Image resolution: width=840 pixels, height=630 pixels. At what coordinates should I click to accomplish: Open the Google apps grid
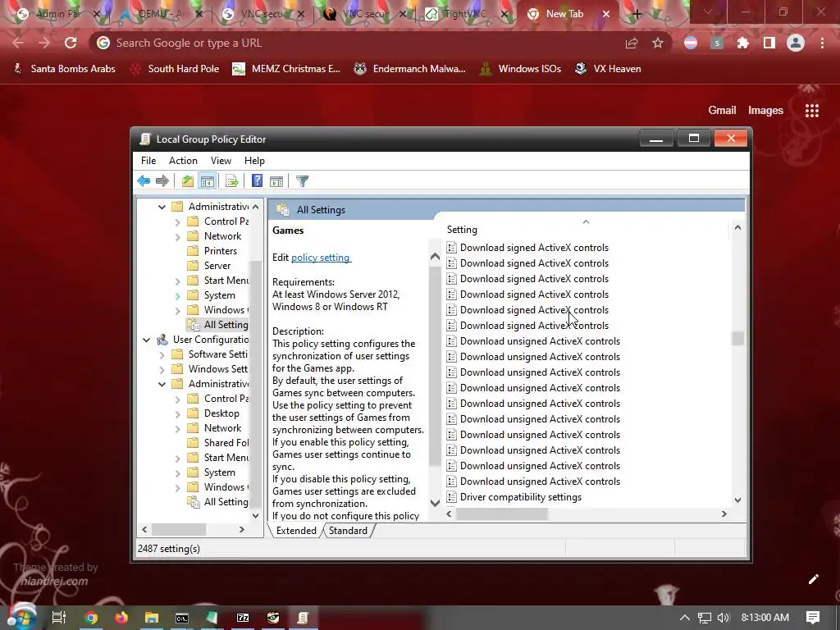(812, 111)
